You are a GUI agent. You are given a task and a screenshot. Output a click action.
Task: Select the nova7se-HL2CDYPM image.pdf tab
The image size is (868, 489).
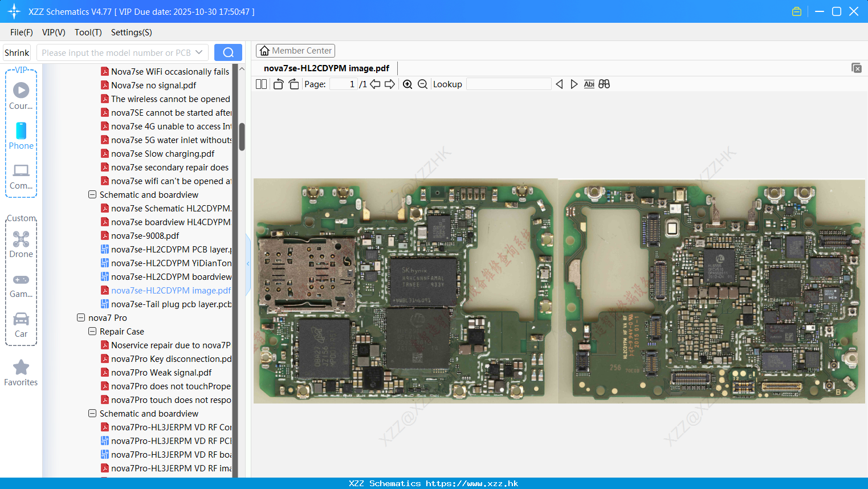coord(327,68)
